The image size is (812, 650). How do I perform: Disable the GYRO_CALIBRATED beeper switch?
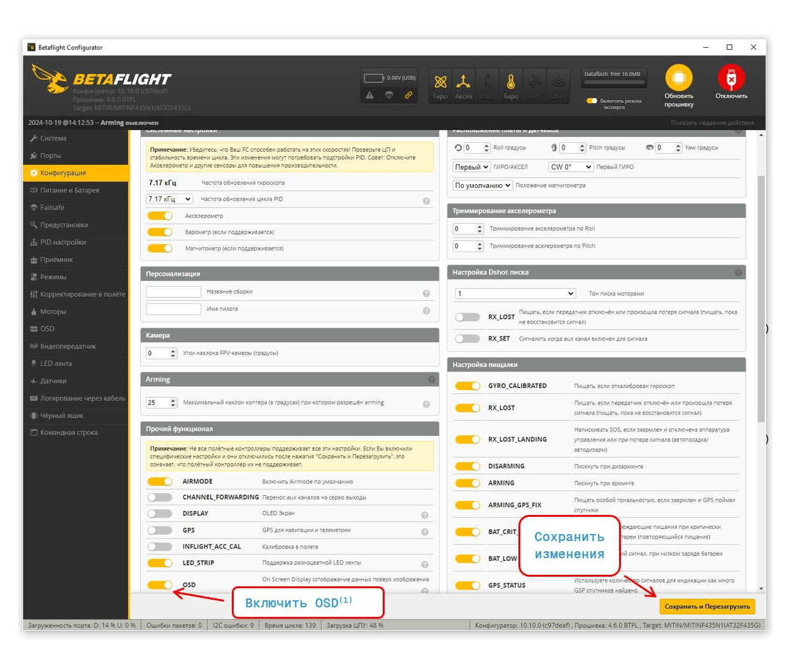tap(467, 386)
